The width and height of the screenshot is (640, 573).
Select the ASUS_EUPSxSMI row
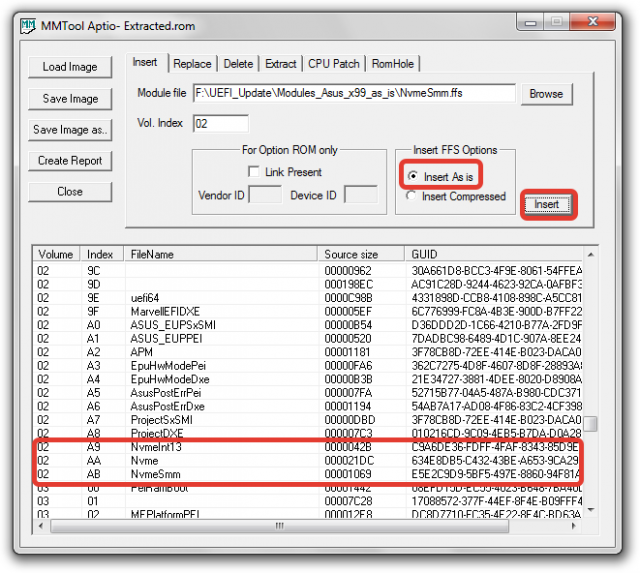click(308, 325)
